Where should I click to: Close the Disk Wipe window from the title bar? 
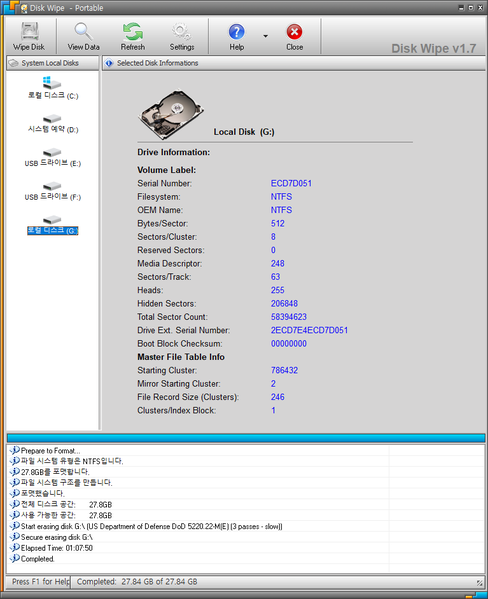pos(480,8)
